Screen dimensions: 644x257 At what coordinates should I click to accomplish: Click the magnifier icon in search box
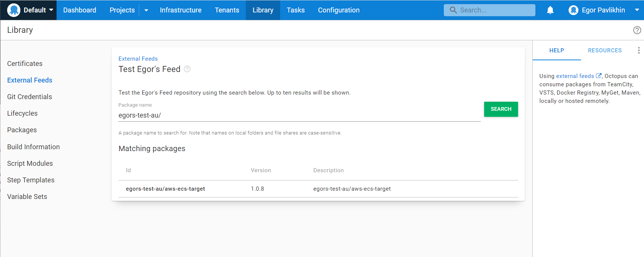point(453,10)
